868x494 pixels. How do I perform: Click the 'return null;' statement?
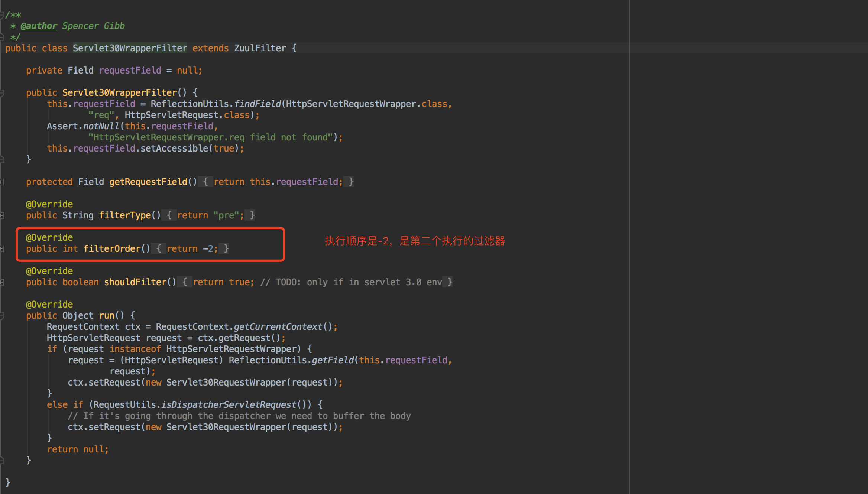(x=78, y=449)
